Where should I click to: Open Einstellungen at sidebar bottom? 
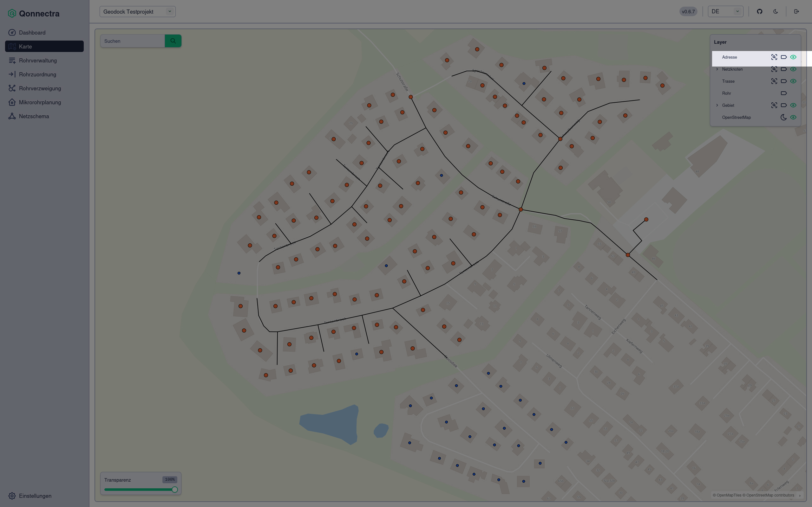point(35,496)
